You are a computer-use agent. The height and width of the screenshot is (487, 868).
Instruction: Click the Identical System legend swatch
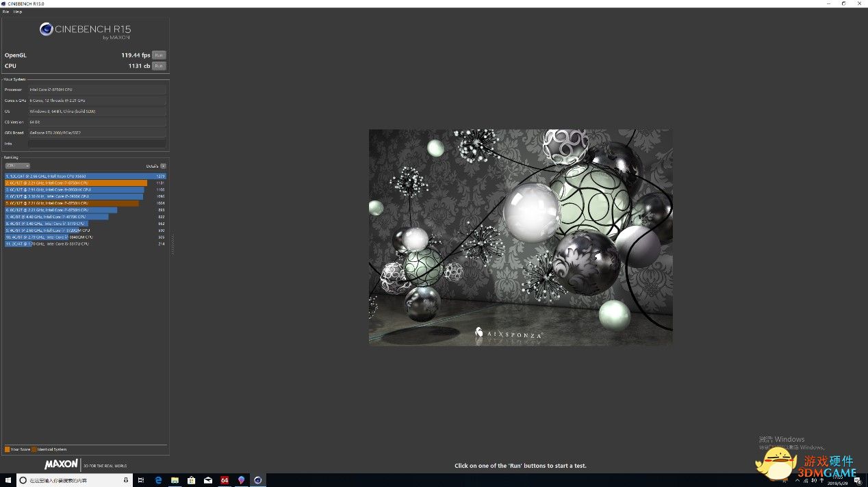[x=34, y=449]
